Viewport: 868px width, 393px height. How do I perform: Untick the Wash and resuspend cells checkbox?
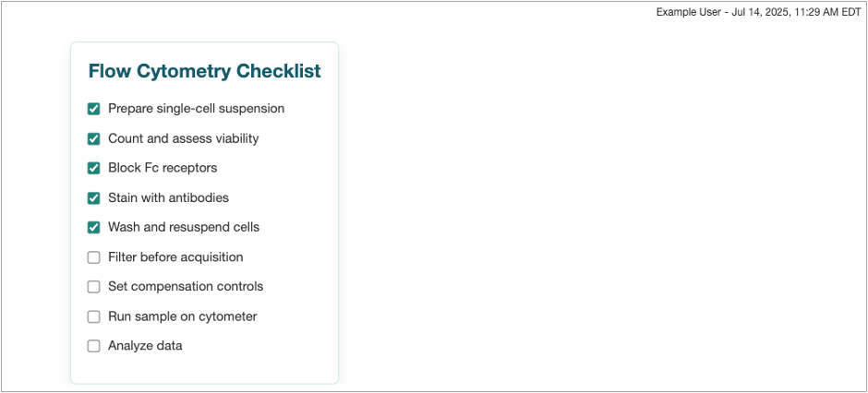click(93, 227)
